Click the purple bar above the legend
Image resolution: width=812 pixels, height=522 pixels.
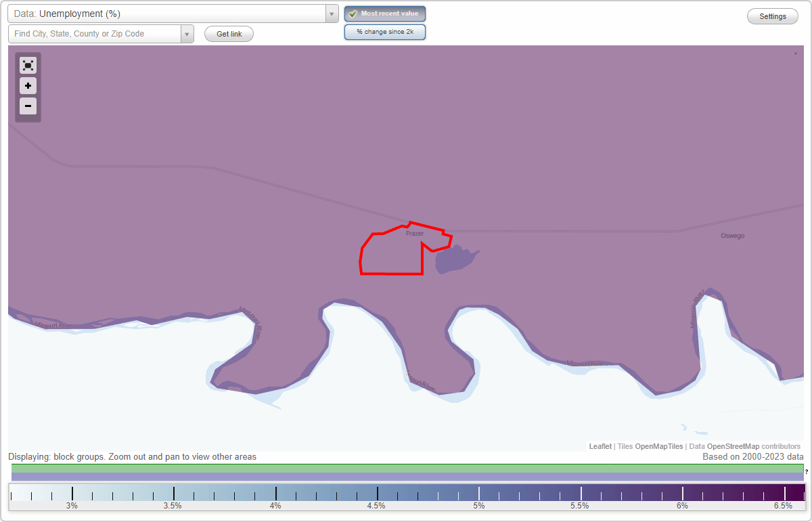point(407,477)
